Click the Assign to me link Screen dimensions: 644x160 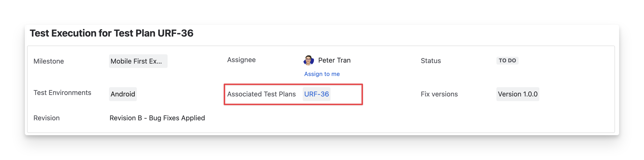pos(322,74)
